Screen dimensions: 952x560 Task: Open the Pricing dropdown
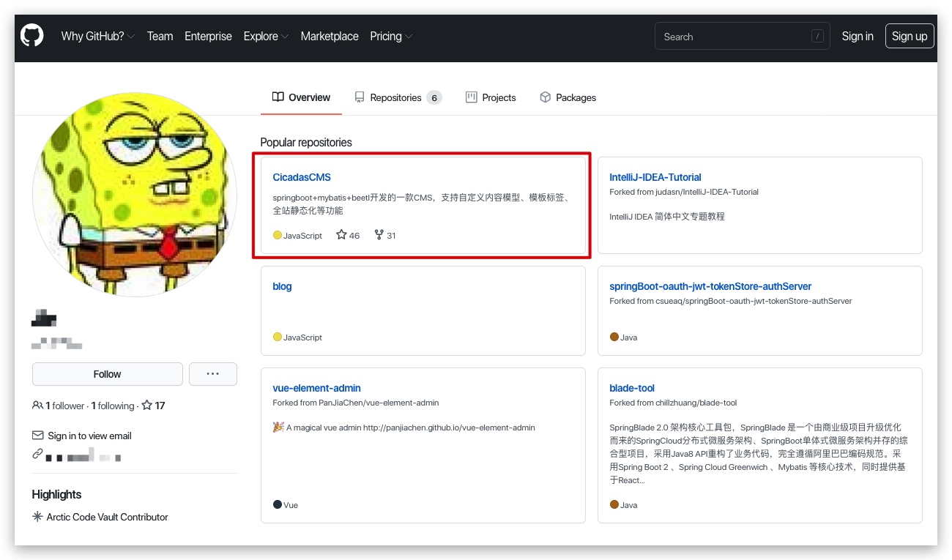391,36
